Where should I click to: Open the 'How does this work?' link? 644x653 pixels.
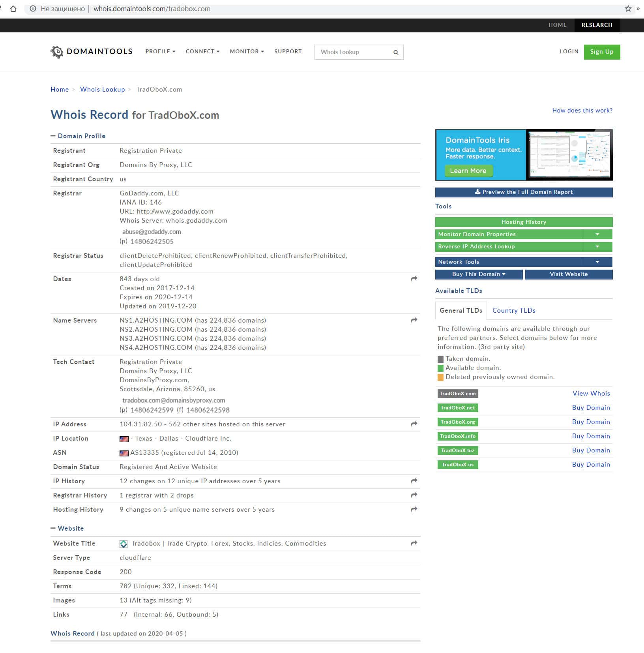coord(582,111)
